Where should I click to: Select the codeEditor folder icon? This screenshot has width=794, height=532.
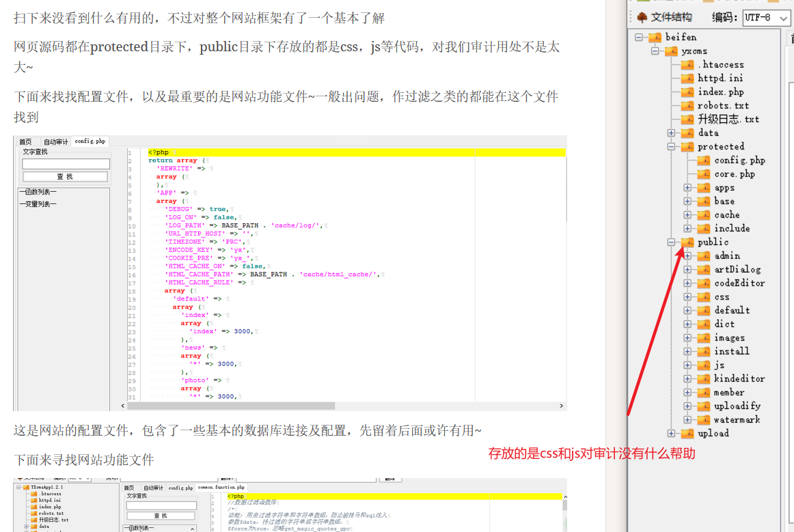(703, 283)
